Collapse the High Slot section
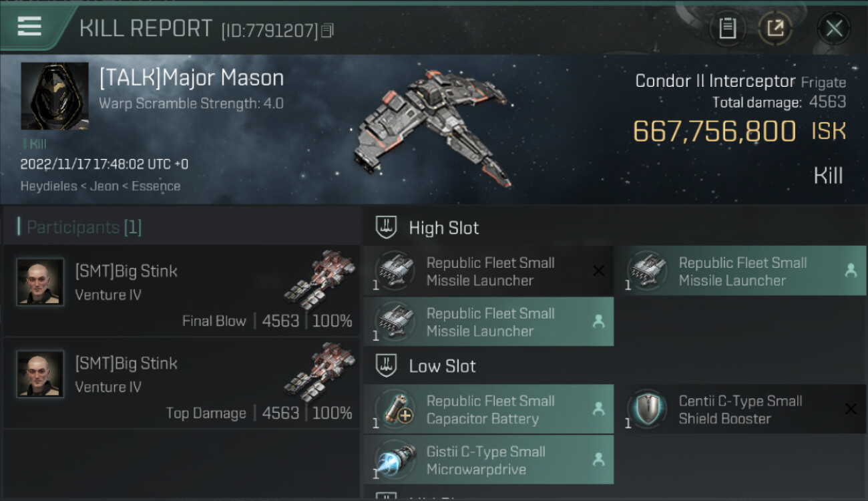The image size is (868, 501). [x=444, y=228]
